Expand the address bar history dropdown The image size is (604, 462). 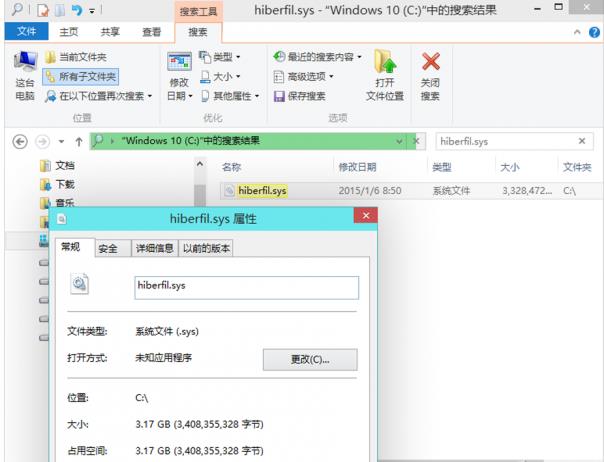click(399, 141)
